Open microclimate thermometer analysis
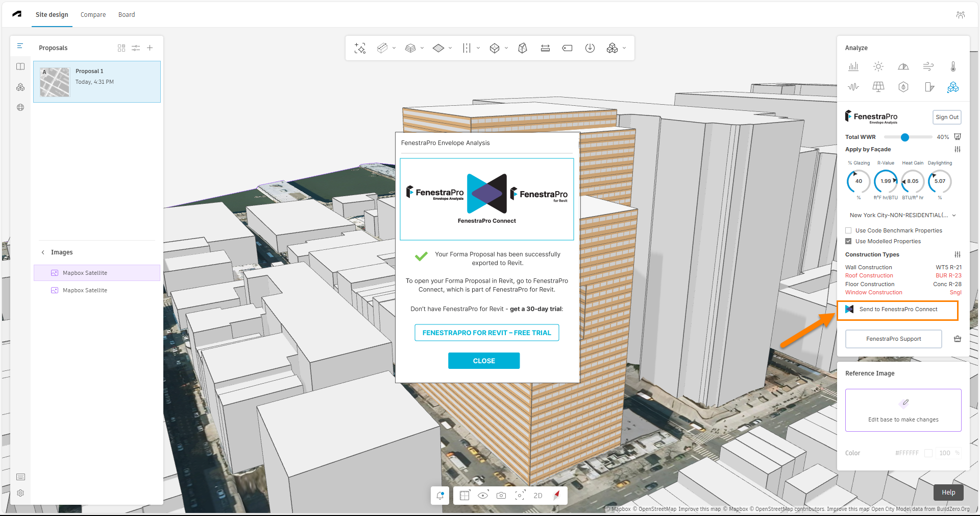The width and height of the screenshot is (980, 516). coord(953,66)
